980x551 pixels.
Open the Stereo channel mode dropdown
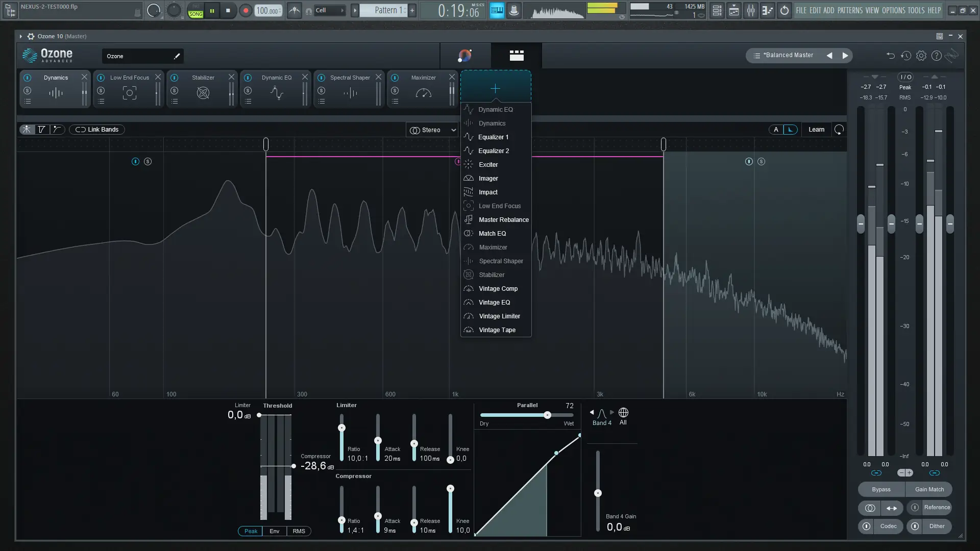coord(433,130)
